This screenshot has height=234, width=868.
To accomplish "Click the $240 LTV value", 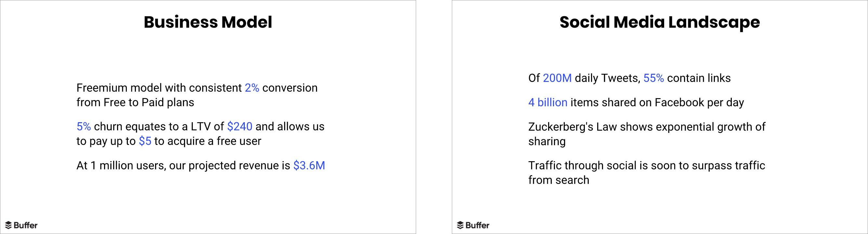I will [x=240, y=127].
